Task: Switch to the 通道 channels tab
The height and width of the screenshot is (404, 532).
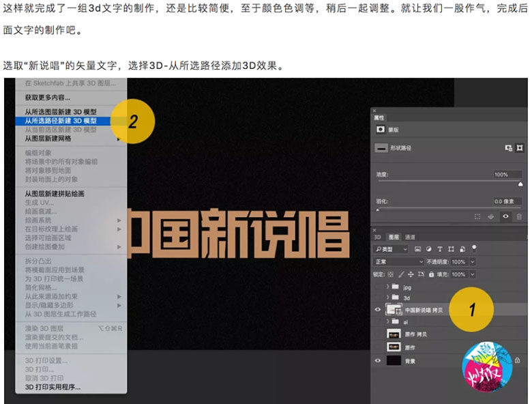Action: pos(410,237)
